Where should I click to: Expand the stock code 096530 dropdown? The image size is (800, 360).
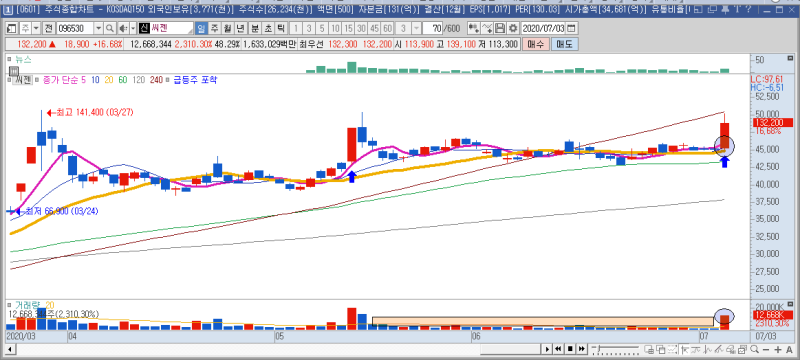[x=98, y=28]
